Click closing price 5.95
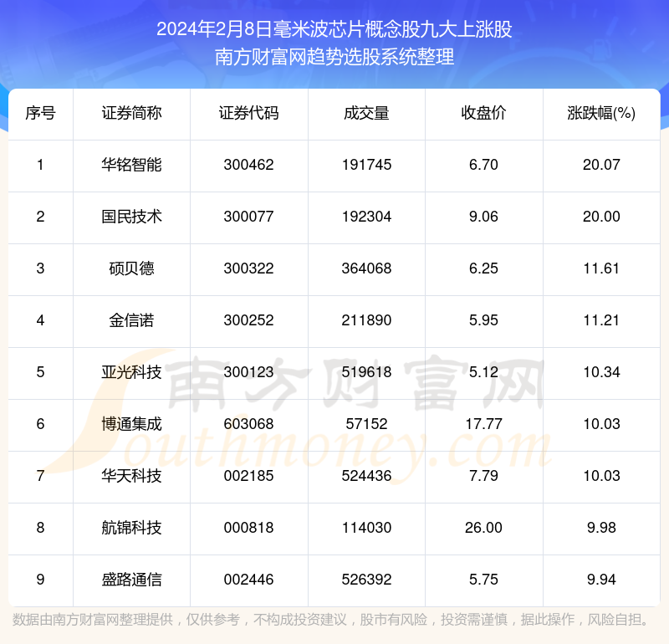669x644 pixels. (484, 320)
